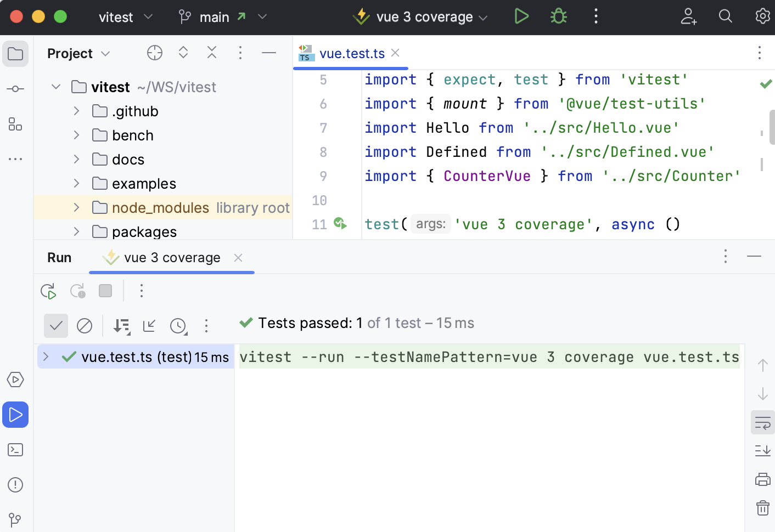The width and height of the screenshot is (775, 532).
Task: Open inspections widget green checkmark in editor
Action: click(766, 84)
